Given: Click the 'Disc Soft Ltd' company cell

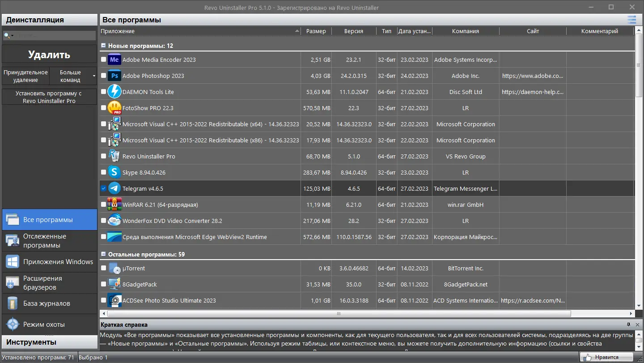Looking at the screenshot, I should tap(466, 92).
